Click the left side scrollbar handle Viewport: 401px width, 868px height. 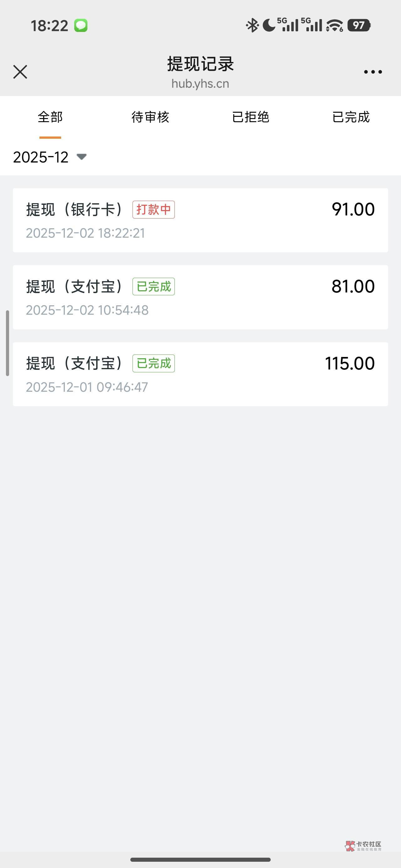8,343
